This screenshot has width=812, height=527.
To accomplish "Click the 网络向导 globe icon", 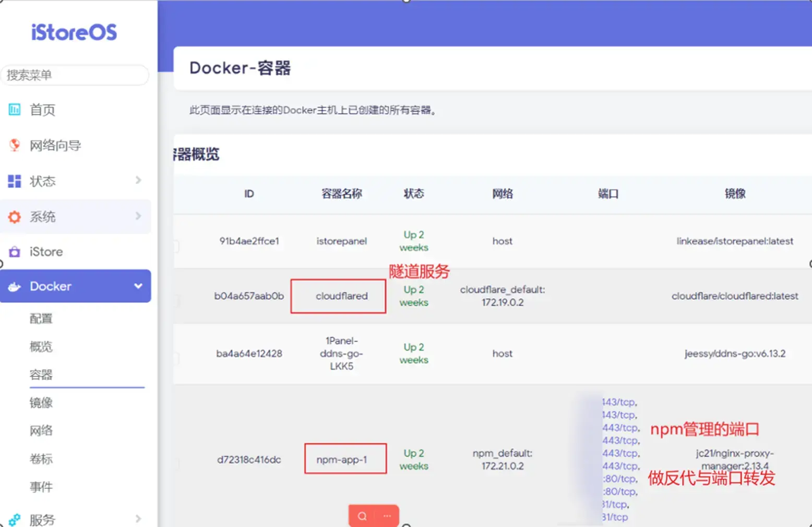I will 15,145.
